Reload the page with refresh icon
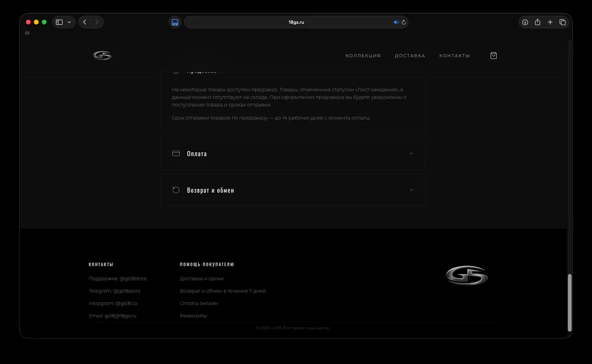 [x=403, y=22]
